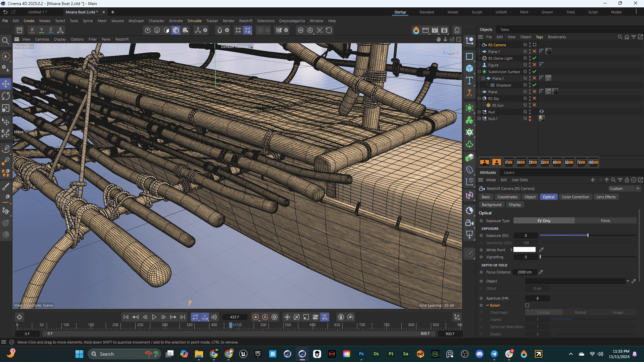Click the White Point color swatch
The height and width of the screenshot is (362, 644).
pos(524,250)
